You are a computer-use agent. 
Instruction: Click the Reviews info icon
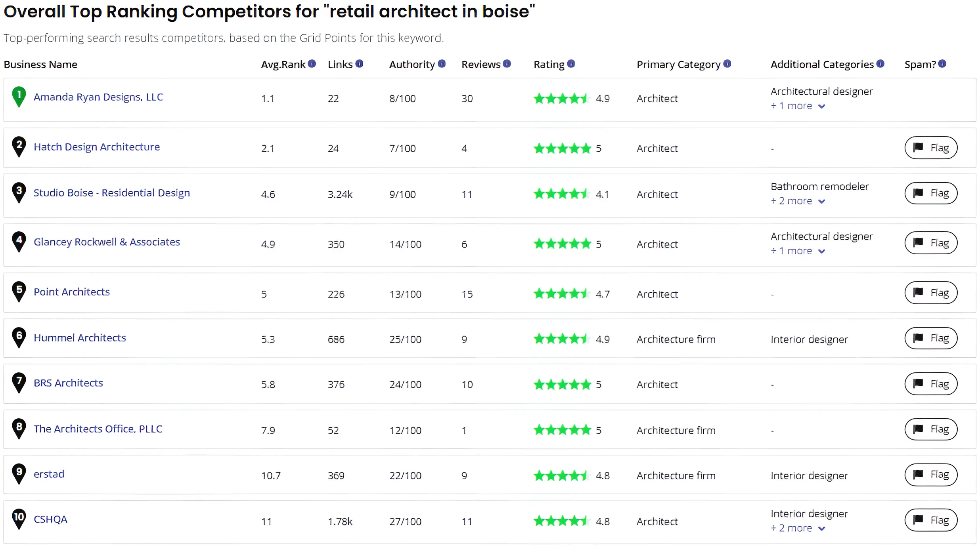pyautogui.click(x=507, y=64)
